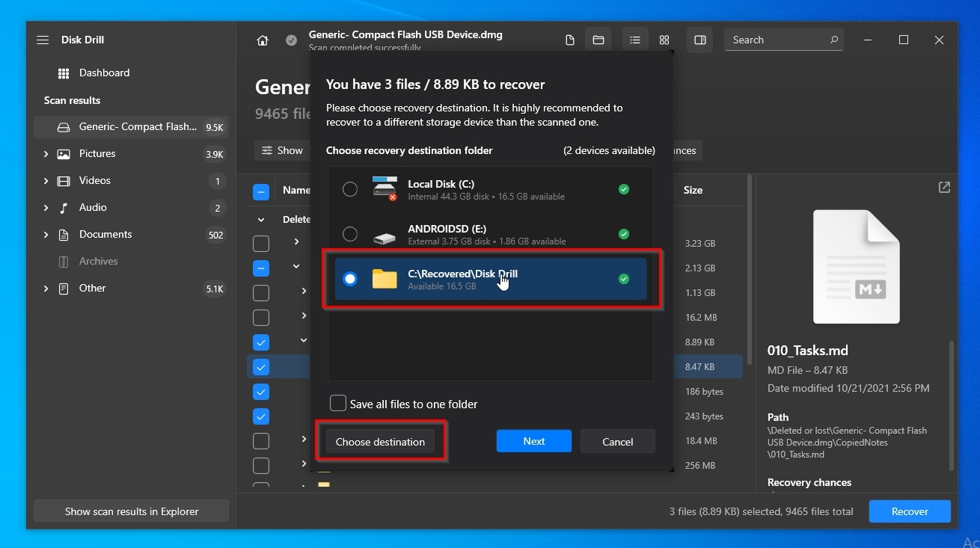Image resolution: width=980 pixels, height=548 pixels.
Task: Collapse the Deleted or lost group
Action: 261,220
